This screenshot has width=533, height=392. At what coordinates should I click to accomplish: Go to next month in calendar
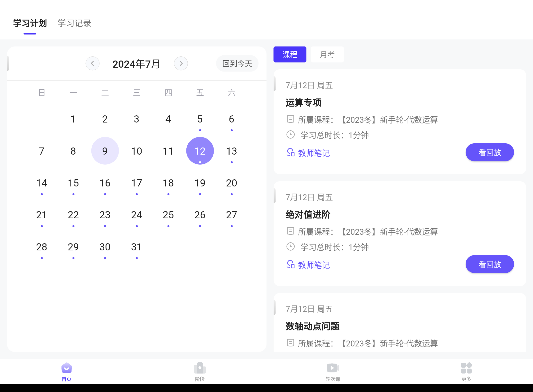181,63
